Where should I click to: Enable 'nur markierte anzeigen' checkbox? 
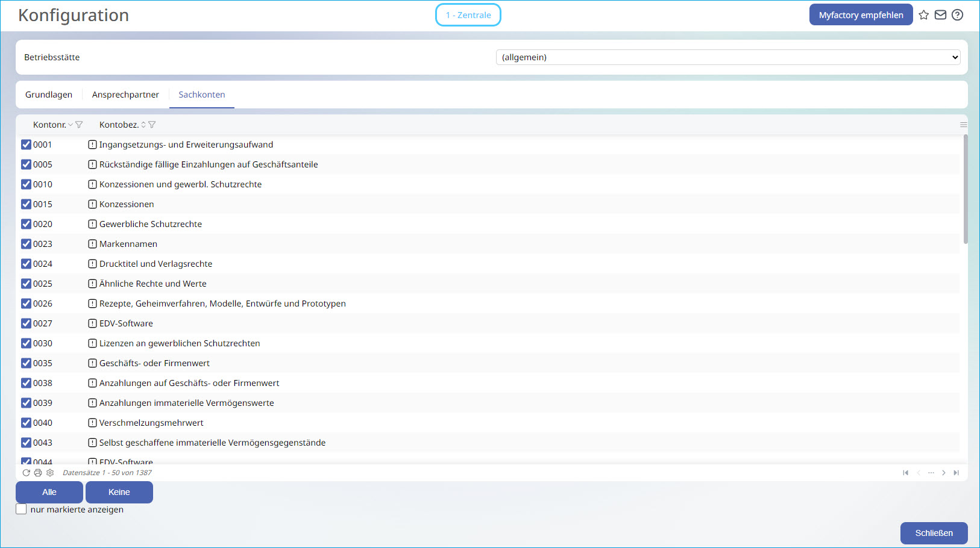coord(21,509)
